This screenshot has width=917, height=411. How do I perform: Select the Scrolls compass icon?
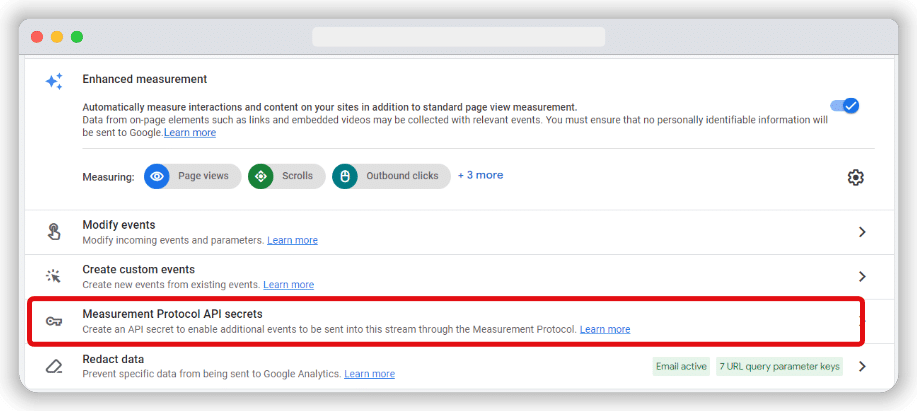tap(261, 176)
